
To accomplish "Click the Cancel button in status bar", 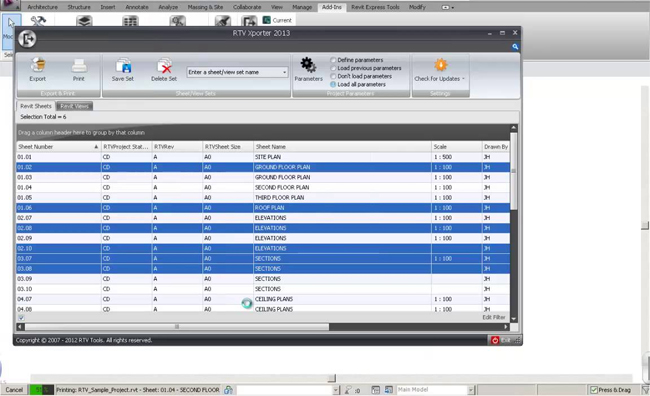I will 14,390.
